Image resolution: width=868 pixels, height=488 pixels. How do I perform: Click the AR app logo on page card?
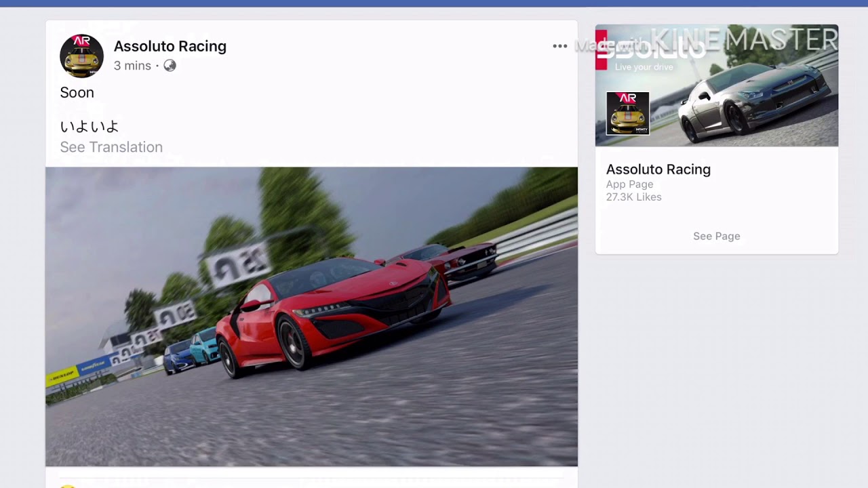pyautogui.click(x=627, y=113)
